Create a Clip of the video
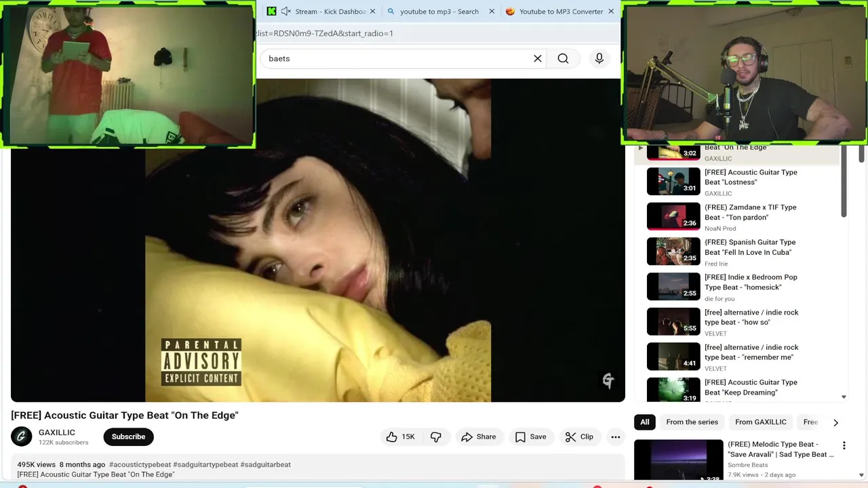Screen dimensions: 868x488 click(x=579, y=437)
